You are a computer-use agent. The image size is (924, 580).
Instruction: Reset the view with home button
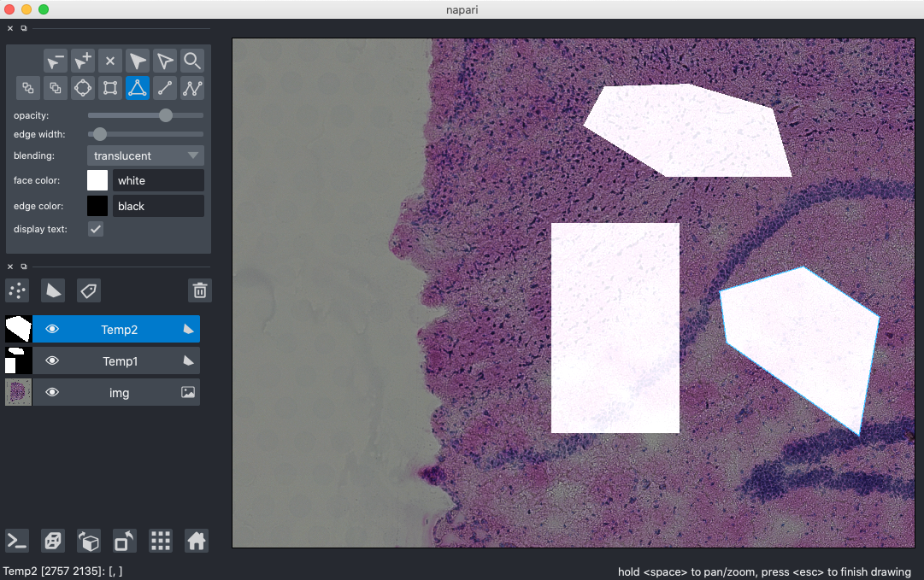196,540
